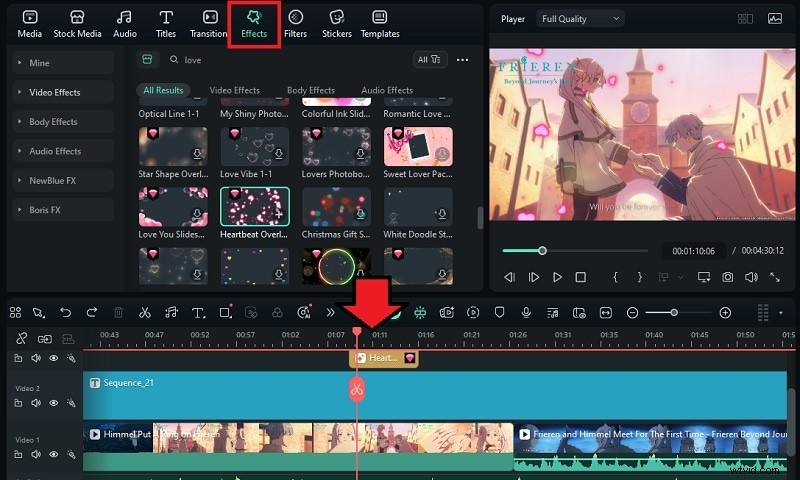The height and width of the screenshot is (480, 800).
Task: Download the White Doodle effect
Action: point(442,214)
